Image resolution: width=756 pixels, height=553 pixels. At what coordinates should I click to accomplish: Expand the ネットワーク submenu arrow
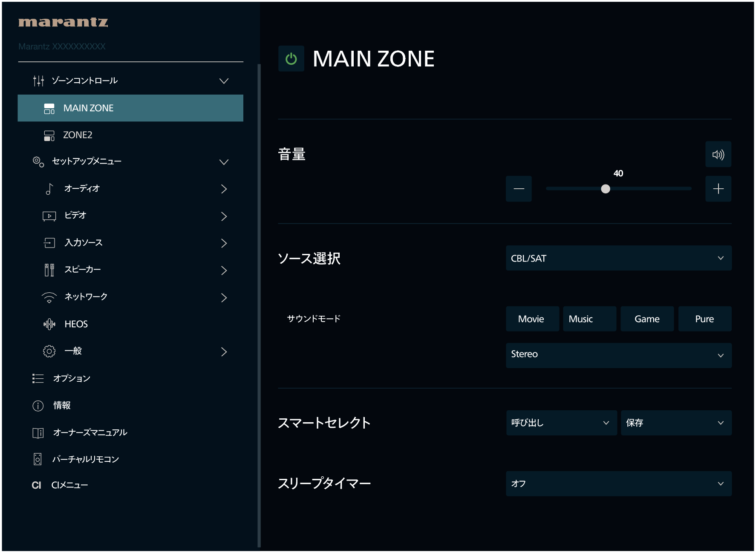224,298
